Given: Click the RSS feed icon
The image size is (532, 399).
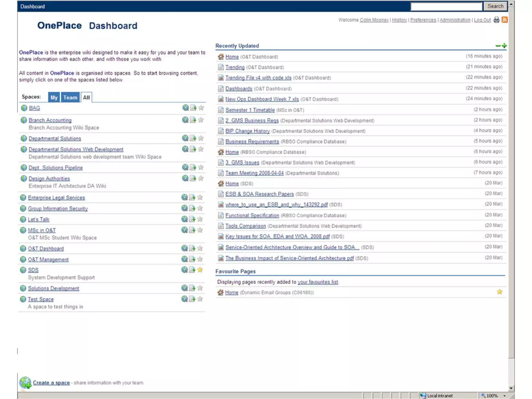Looking at the screenshot, I should [x=504, y=20].
